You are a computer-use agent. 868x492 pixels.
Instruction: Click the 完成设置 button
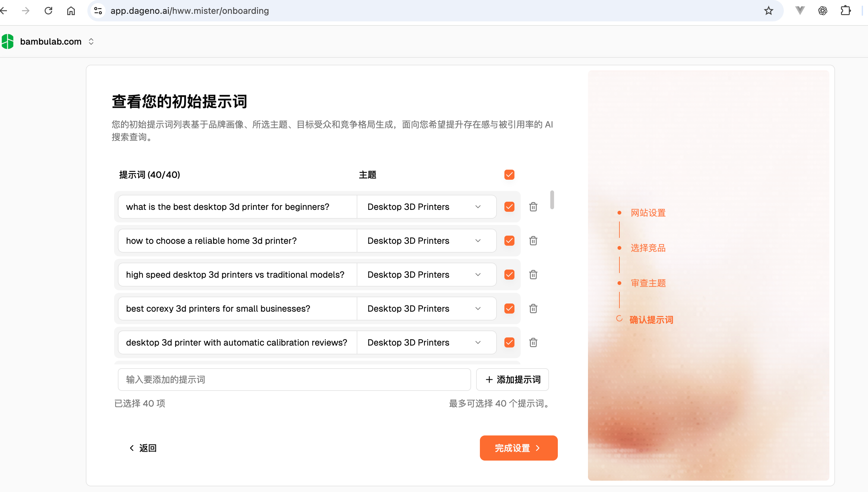pyautogui.click(x=519, y=448)
